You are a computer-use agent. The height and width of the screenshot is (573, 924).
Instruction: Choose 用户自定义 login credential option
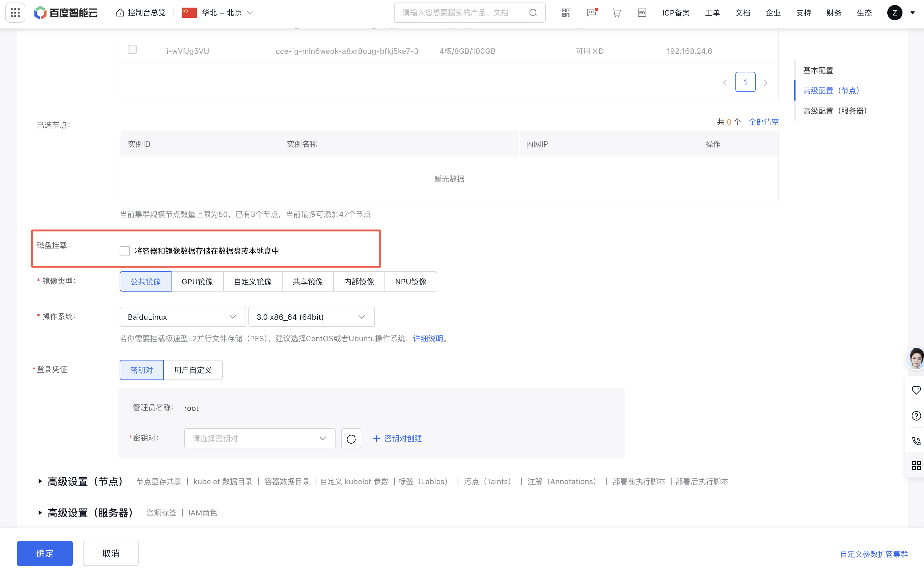pyautogui.click(x=193, y=370)
